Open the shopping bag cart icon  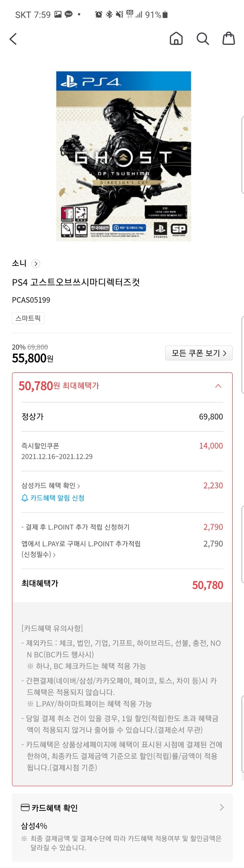229,38
